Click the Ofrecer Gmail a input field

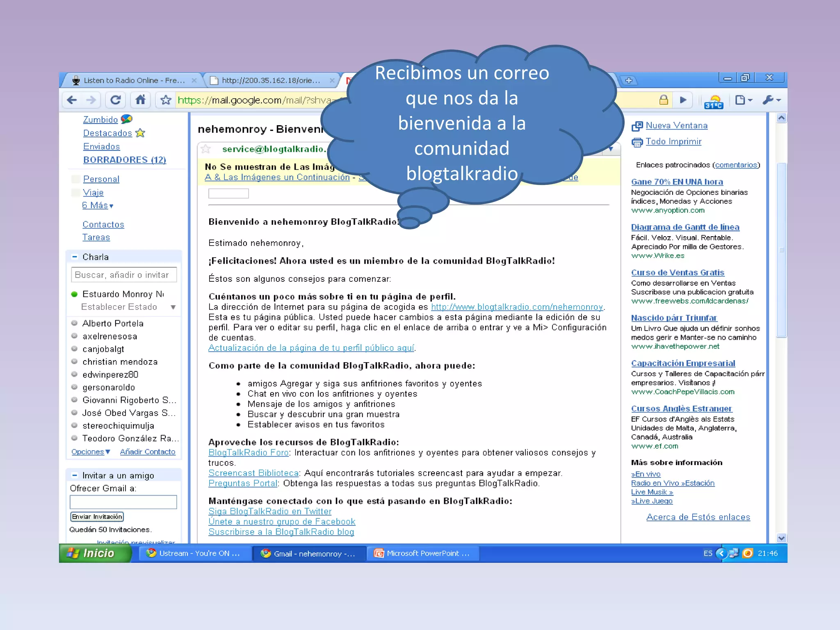123,502
